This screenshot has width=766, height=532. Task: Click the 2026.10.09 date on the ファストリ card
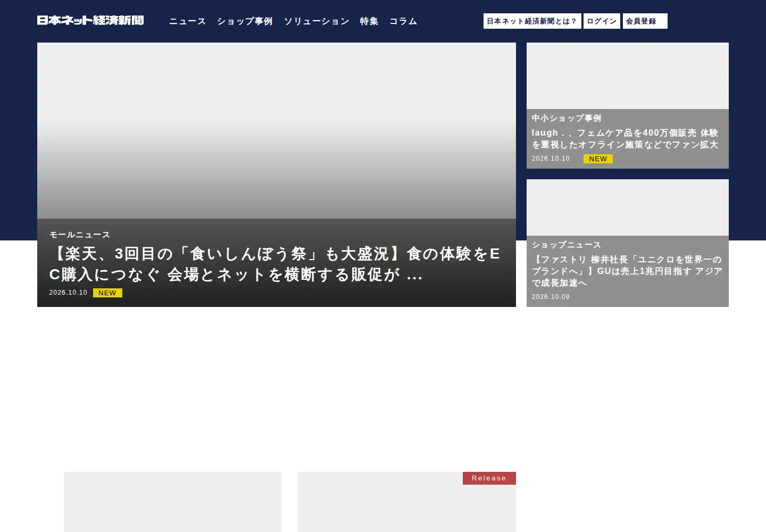coord(551,297)
